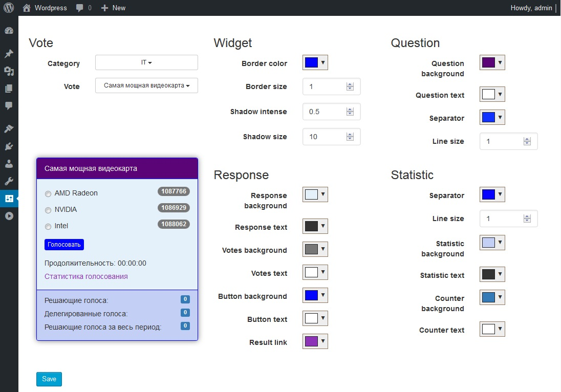Open the Appearance brush sidebar icon
561x392 pixels.
tap(9, 129)
